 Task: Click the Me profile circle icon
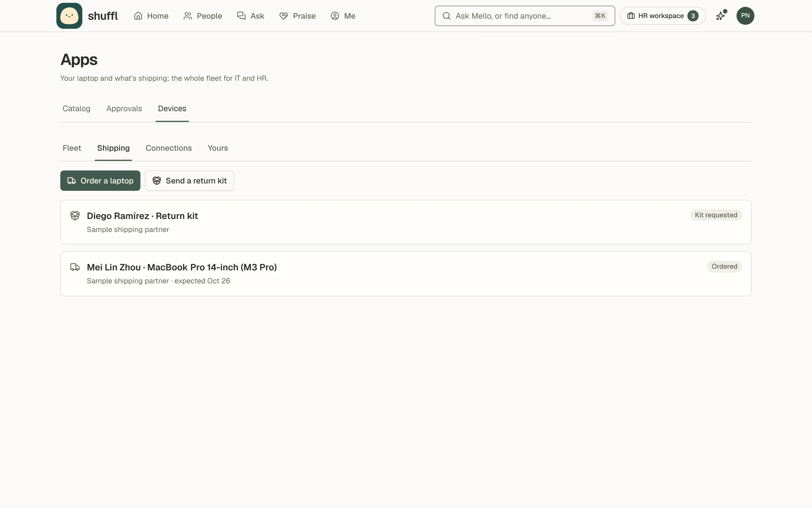(335, 16)
